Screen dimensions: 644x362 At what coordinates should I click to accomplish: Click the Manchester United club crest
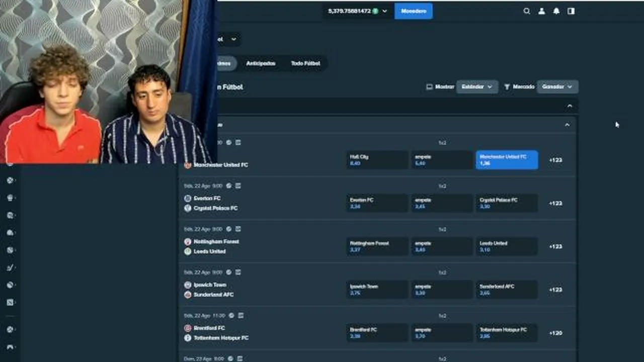point(188,165)
